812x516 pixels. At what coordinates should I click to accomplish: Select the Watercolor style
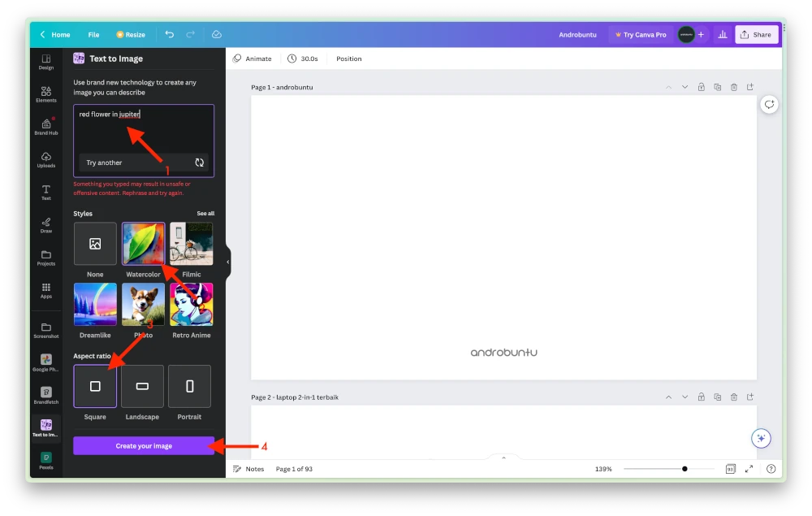(x=143, y=243)
